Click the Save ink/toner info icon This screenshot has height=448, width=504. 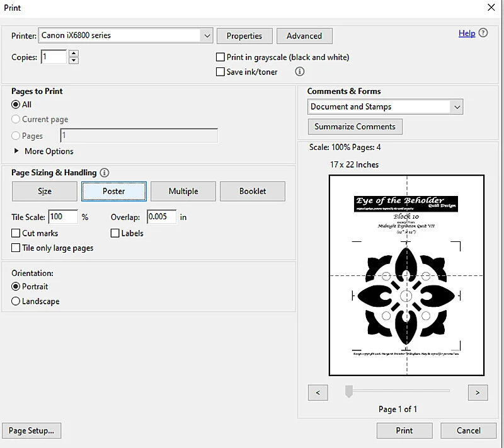[x=300, y=71]
